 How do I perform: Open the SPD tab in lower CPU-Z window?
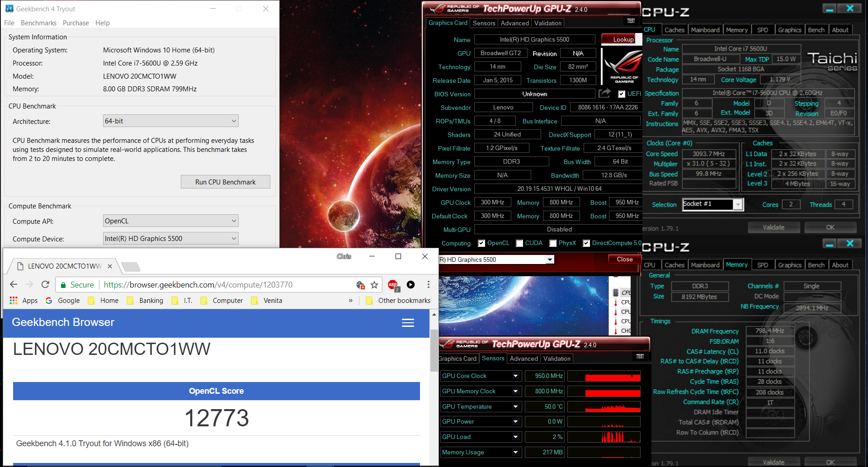[763, 265]
